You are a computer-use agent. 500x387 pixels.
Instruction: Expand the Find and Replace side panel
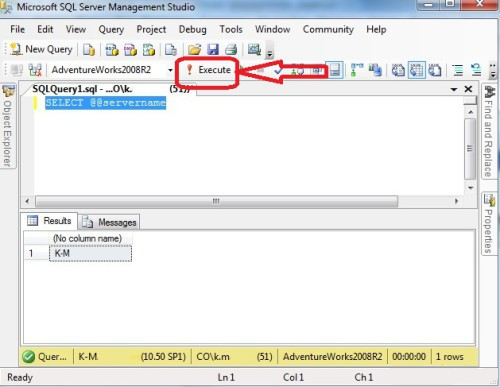[489, 131]
